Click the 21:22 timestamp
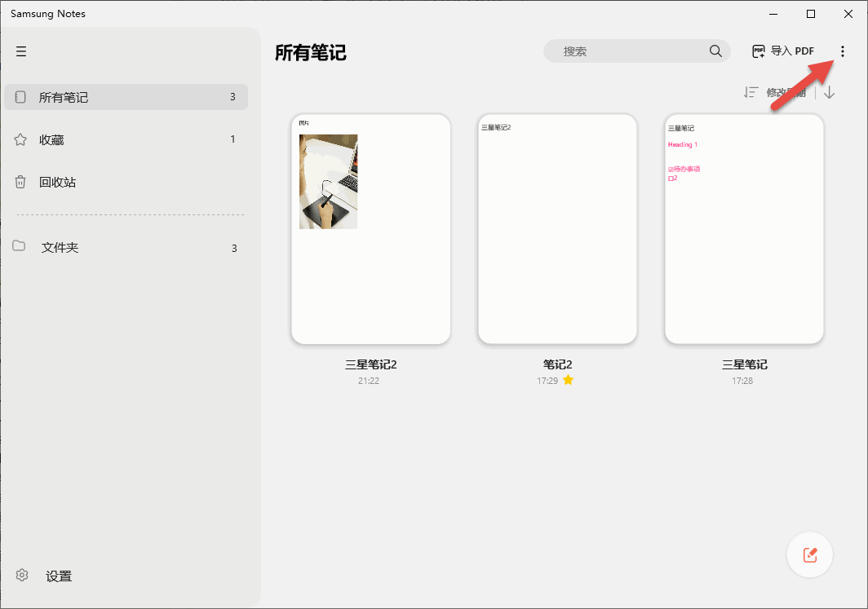The width and height of the screenshot is (868, 609). point(369,381)
